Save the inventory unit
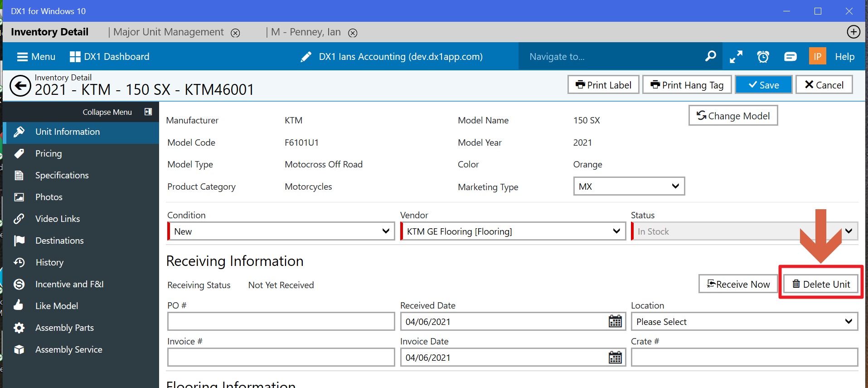This screenshot has width=868, height=388. 764,85
